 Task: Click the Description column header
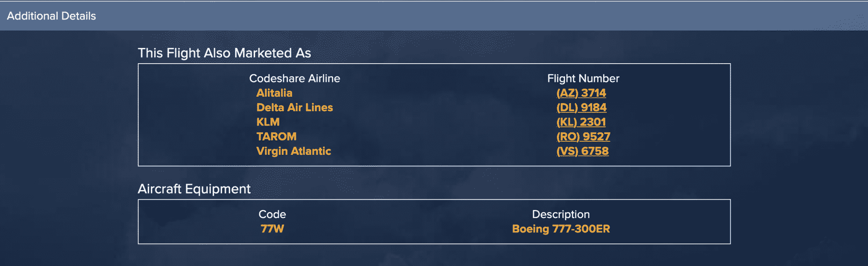point(561,214)
